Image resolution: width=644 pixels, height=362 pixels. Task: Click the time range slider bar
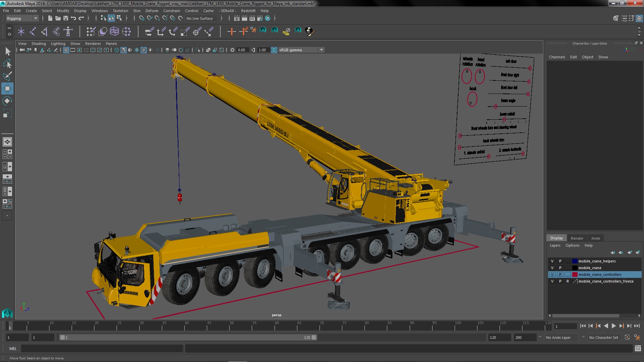[188, 338]
